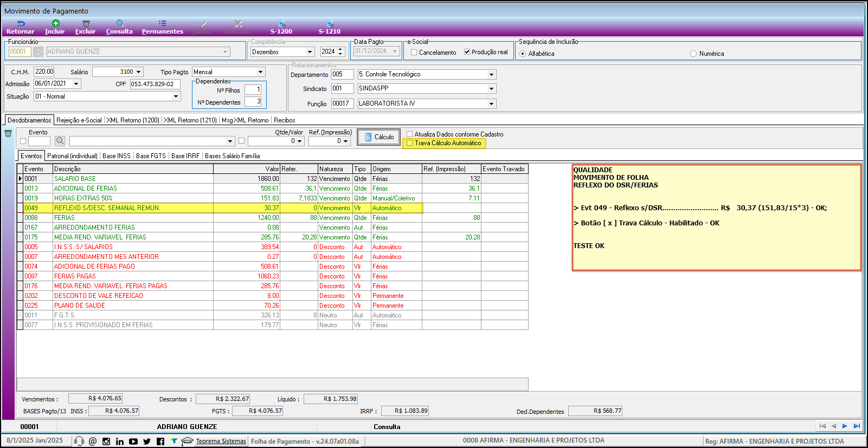Expand the Situação 01 - Normal dropdown
The image size is (868, 448).
tap(176, 96)
